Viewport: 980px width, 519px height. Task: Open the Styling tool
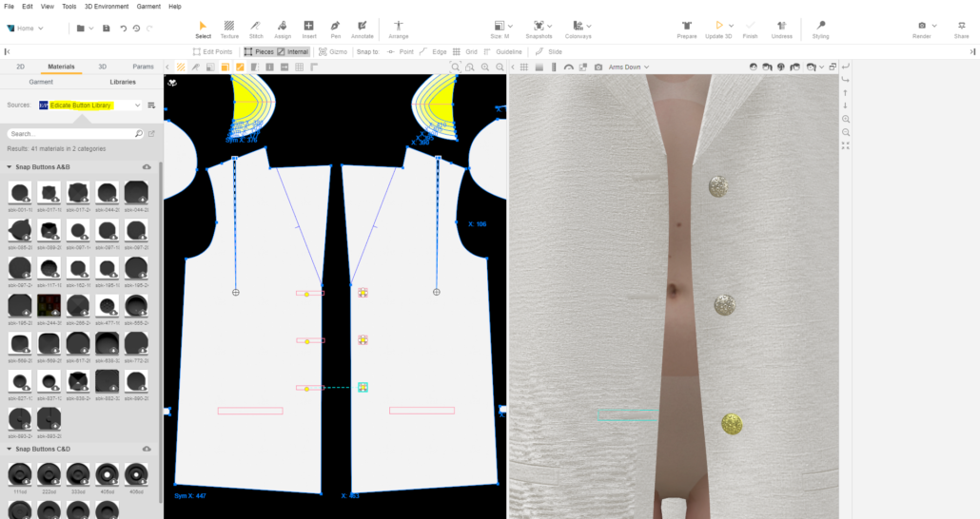(820, 29)
